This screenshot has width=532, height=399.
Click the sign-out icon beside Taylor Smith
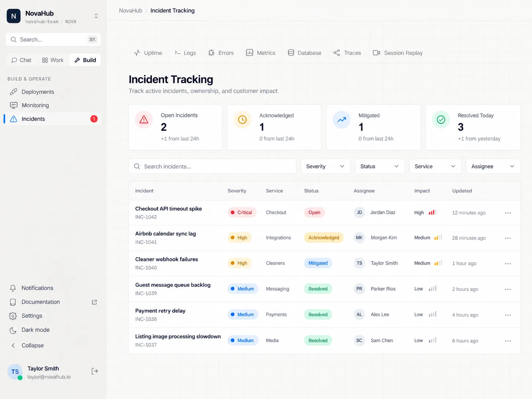[94, 371]
